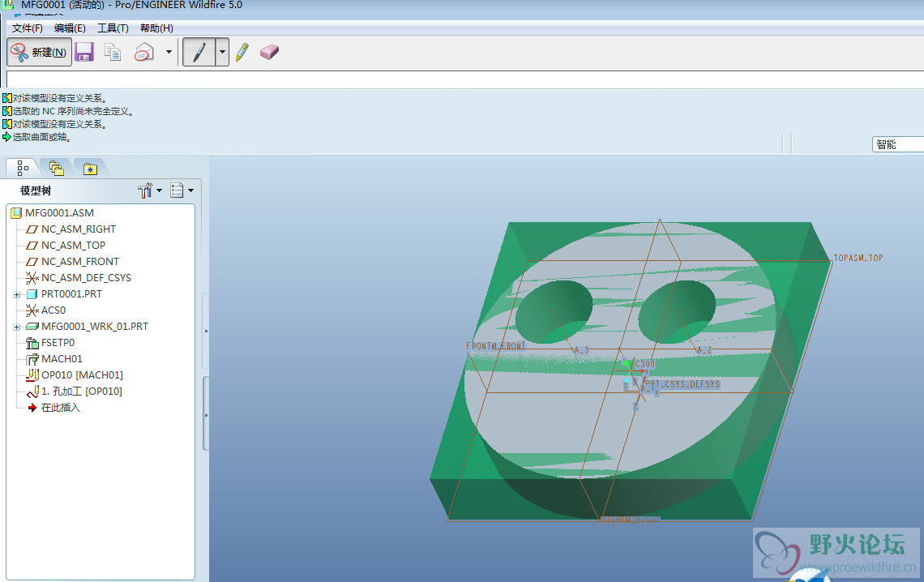Click the datum plane icon beside NC_ASM_TOP
The height and width of the screenshot is (582, 924).
click(x=32, y=246)
